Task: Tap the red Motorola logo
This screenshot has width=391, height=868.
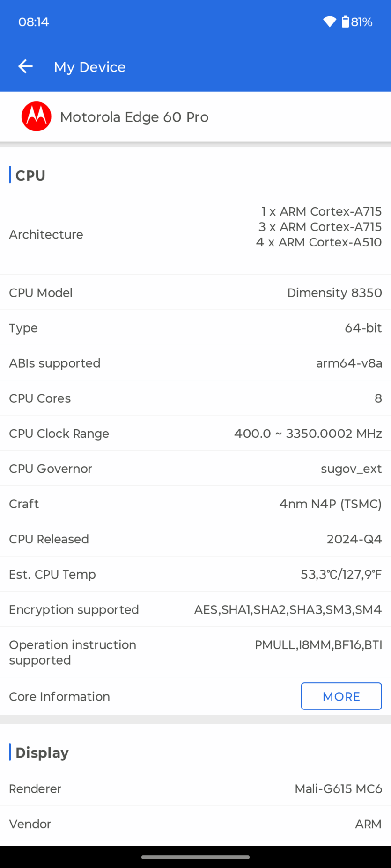Action: click(37, 116)
